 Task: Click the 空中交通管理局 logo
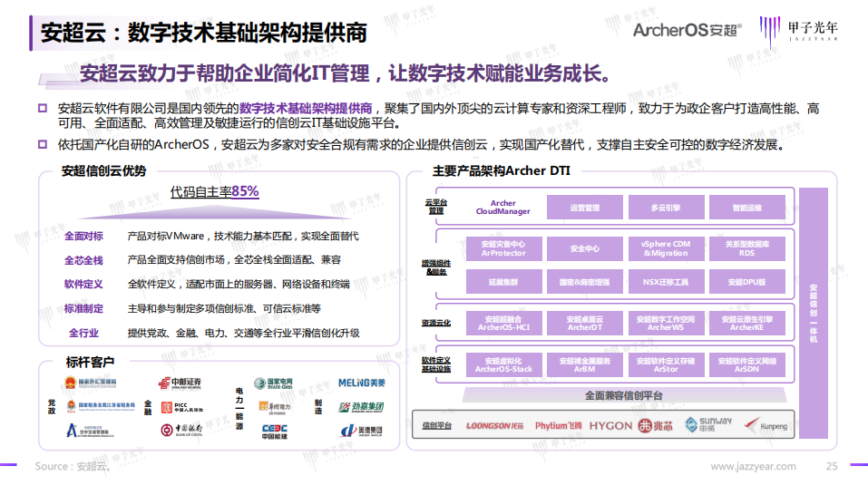click(90, 431)
